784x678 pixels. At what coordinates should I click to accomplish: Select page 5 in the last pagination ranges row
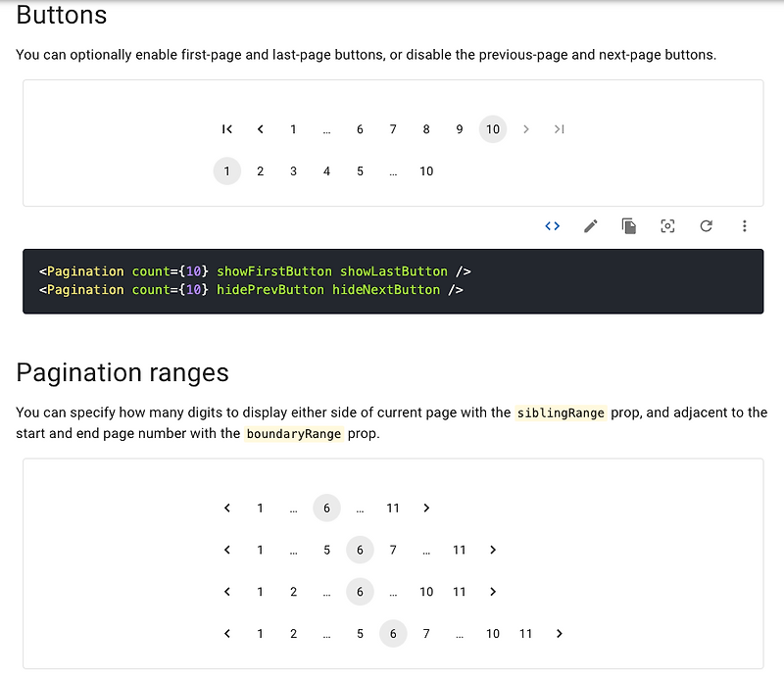click(360, 633)
